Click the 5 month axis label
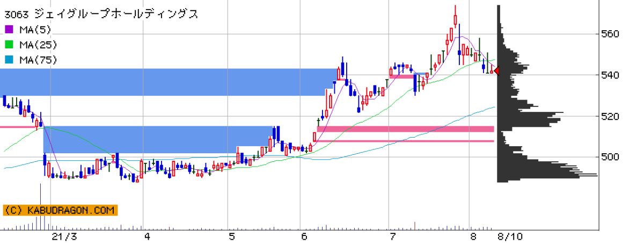644x243 pixels. click(232, 236)
